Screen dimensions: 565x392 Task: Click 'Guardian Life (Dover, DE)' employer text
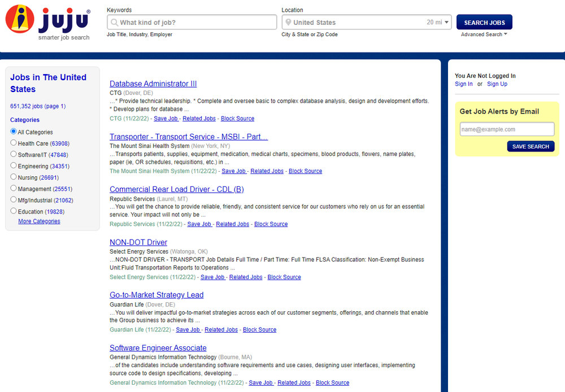[x=142, y=304]
